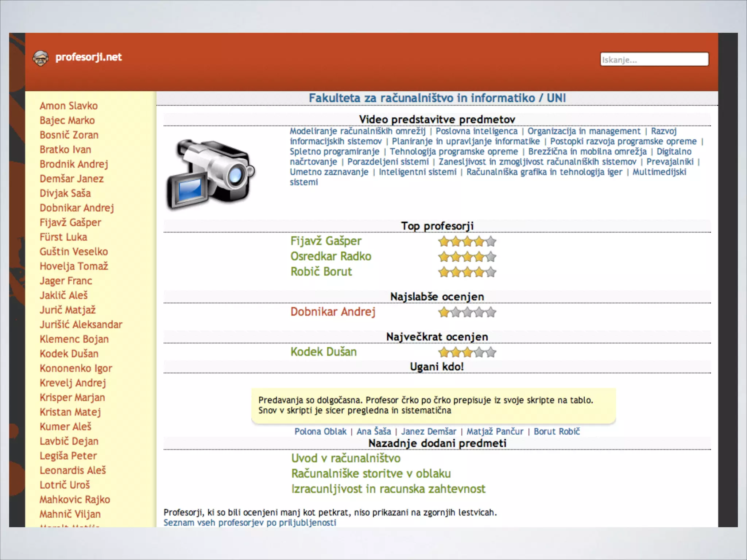Open Bosnić Zoran profile
This screenshot has height=560, width=747.
[x=69, y=135]
